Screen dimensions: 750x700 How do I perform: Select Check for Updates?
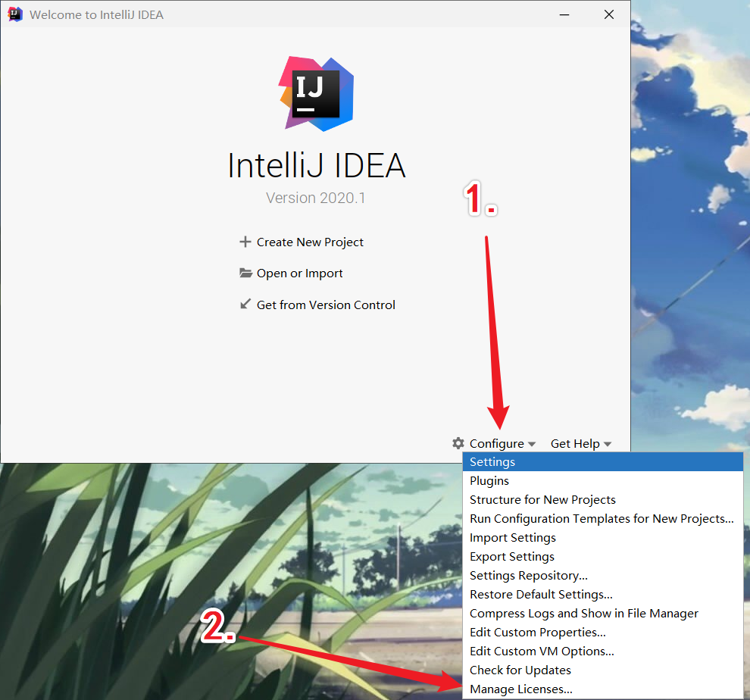tap(603, 670)
